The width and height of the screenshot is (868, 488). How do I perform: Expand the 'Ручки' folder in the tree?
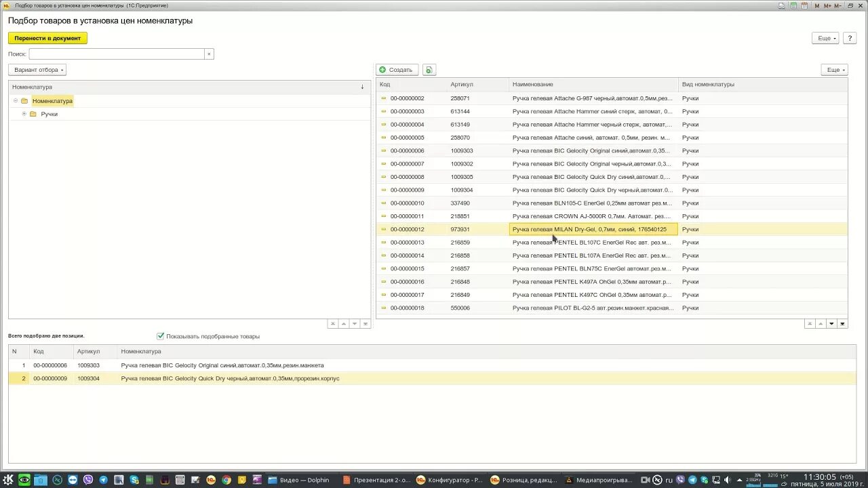pos(24,114)
